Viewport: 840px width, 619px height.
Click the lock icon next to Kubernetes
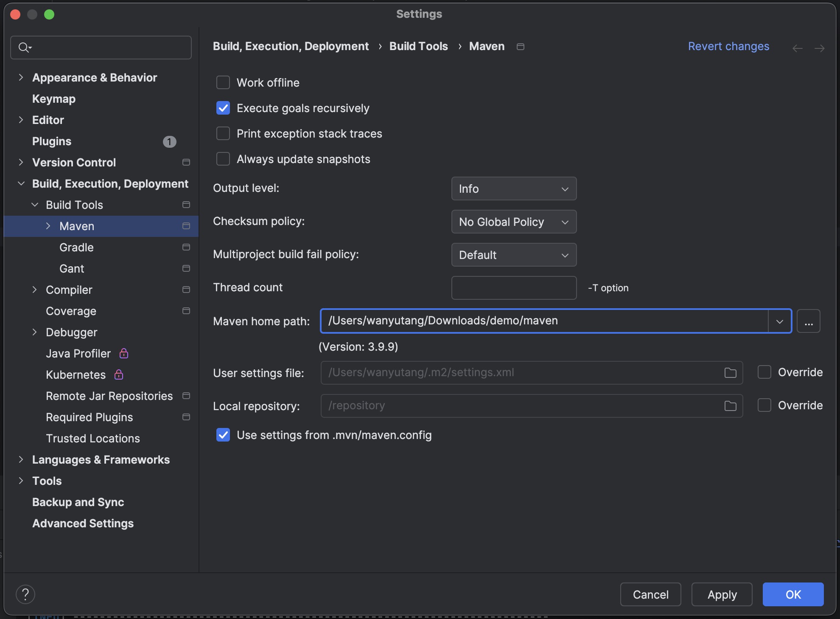(119, 374)
